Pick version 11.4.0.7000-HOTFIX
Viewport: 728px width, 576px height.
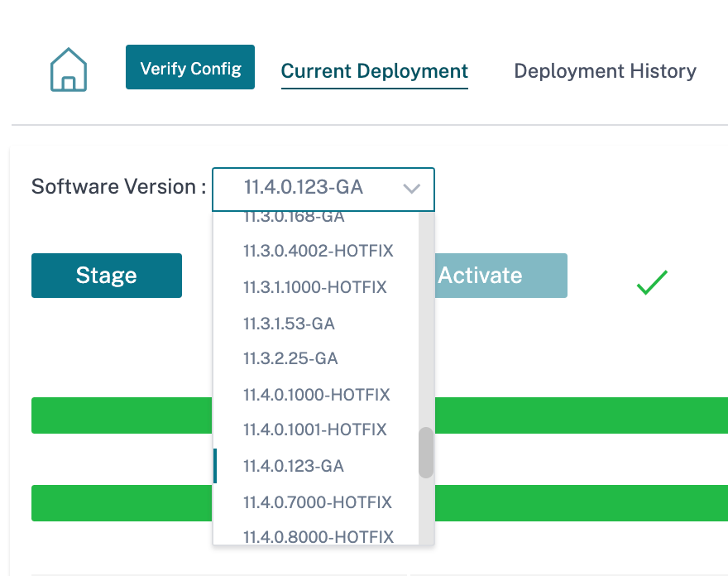(x=316, y=502)
